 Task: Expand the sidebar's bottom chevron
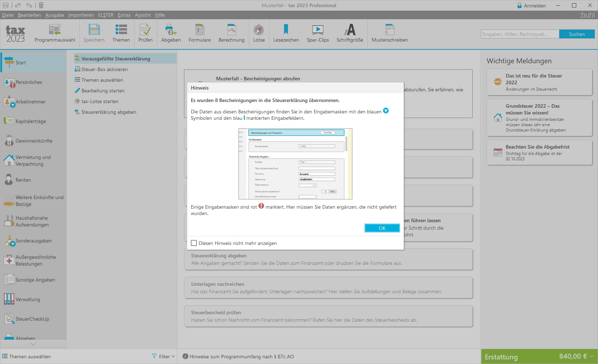click(x=33, y=344)
